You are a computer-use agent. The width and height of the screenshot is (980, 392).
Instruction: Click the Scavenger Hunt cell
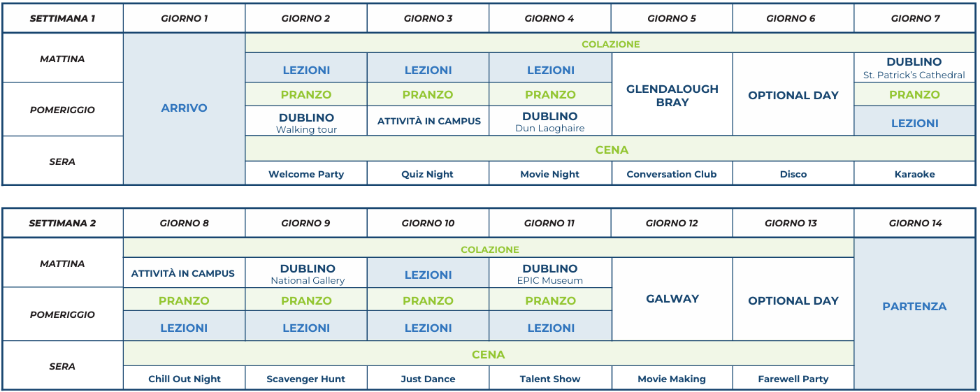(306, 378)
